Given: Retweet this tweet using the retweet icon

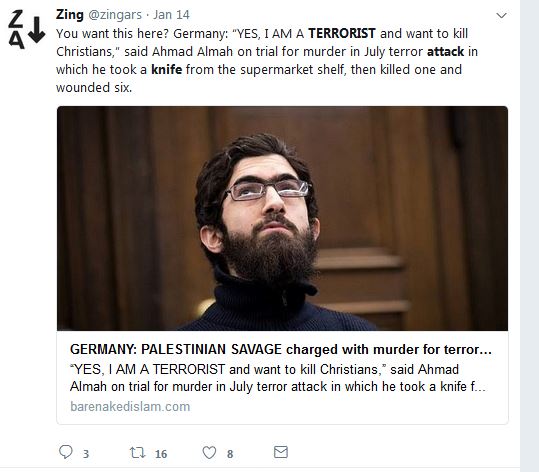Looking at the screenshot, I should [x=138, y=452].
